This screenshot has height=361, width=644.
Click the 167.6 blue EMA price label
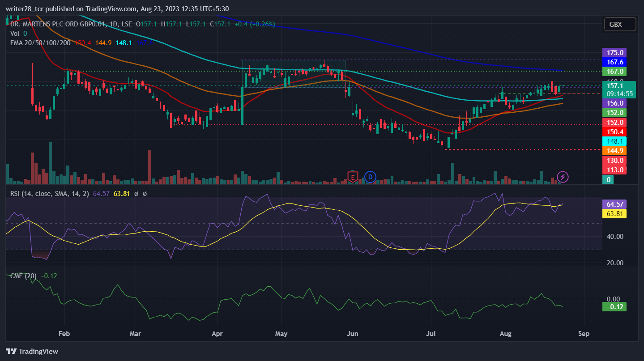tap(614, 62)
